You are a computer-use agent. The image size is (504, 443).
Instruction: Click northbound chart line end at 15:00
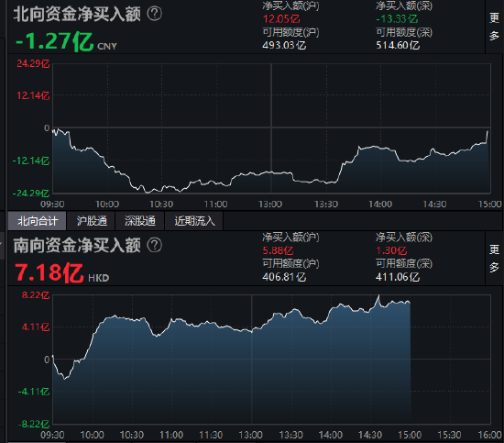point(488,131)
